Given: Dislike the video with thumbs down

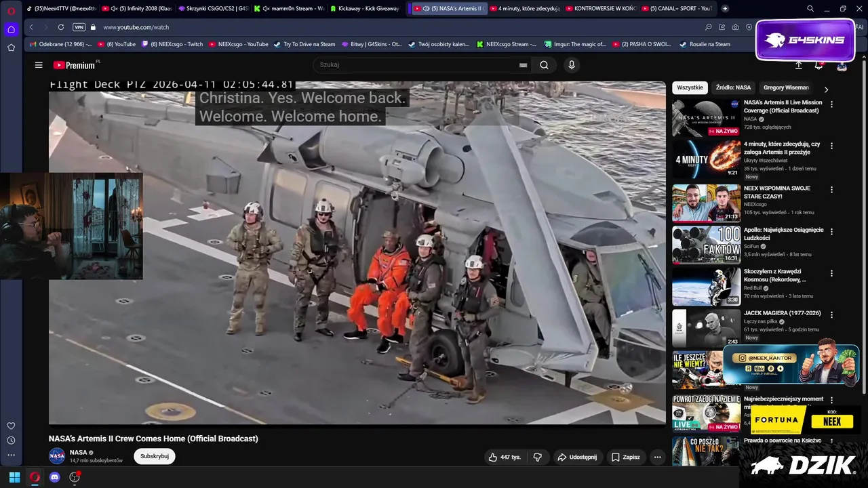Looking at the screenshot, I should point(538,457).
